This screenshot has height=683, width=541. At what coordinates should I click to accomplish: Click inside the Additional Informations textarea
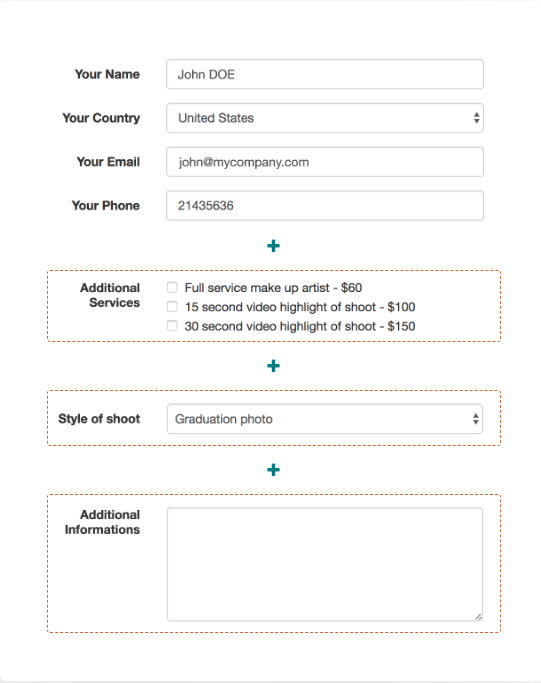click(x=325, y=564)
